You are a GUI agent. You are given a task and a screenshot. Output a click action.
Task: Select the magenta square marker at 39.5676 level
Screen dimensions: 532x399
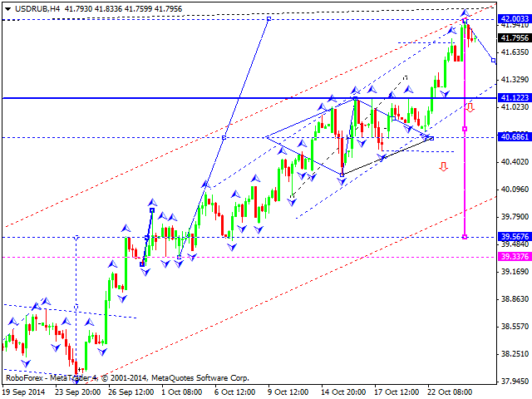(465, 237)
